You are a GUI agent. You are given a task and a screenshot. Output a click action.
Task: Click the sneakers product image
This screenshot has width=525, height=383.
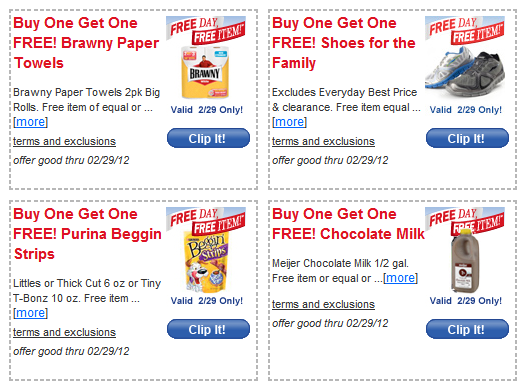click(x=465, y=72)
